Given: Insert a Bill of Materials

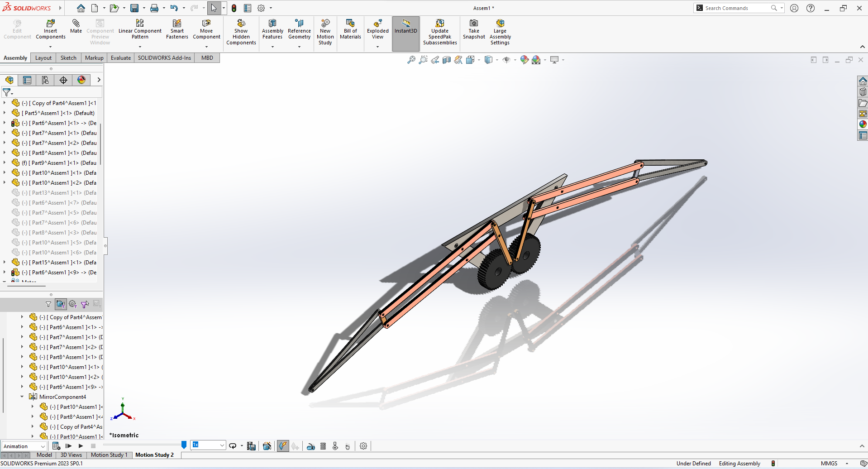Looking at the screenshot, I should (350, 29).
